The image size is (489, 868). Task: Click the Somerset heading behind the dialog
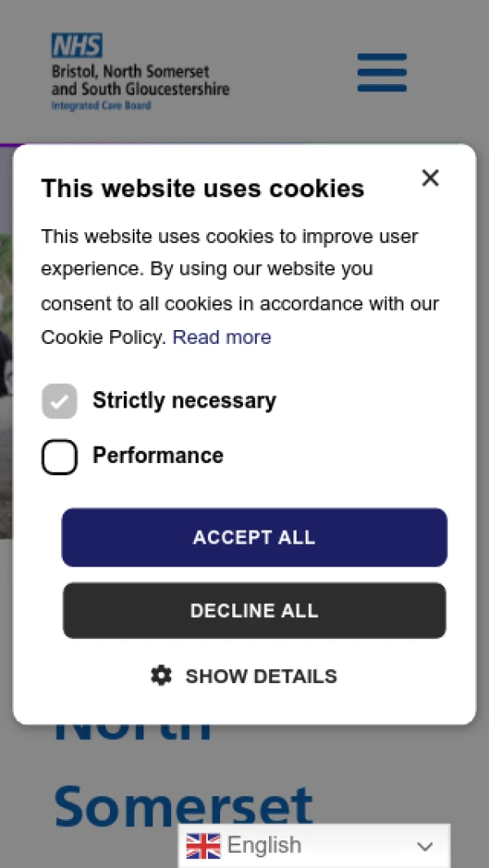click(x=183, y=805)
